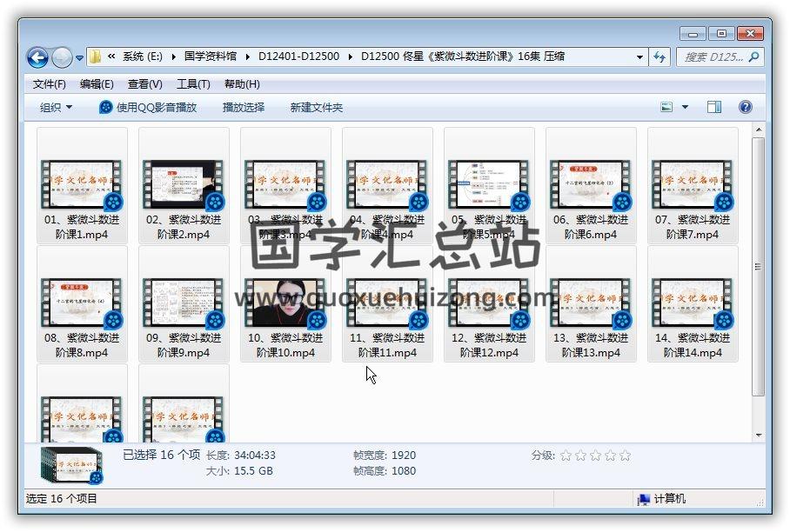Viewport: 790px width, 532px height.
Task: Open the 文件(F) menu
Action: [x=50, y=84]
